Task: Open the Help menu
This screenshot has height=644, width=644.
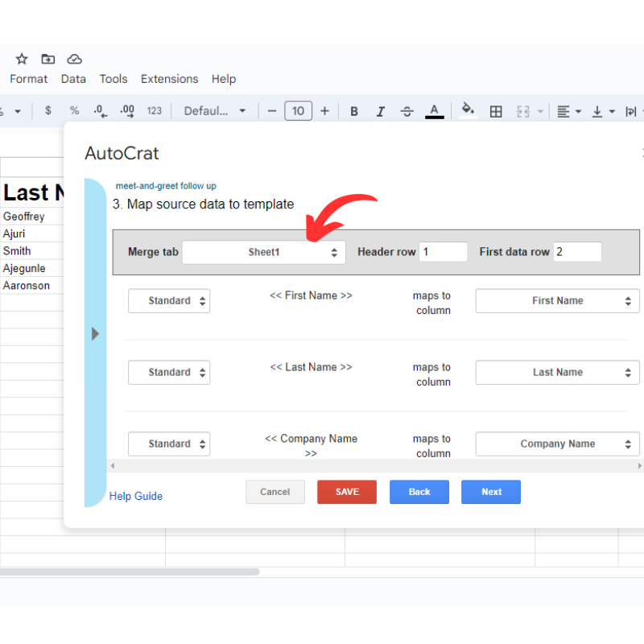Action: (x=224, y=79)
